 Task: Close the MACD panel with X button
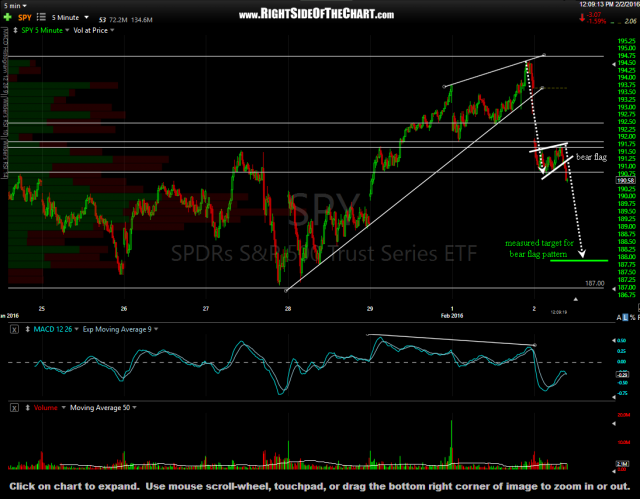coord(14,329)
